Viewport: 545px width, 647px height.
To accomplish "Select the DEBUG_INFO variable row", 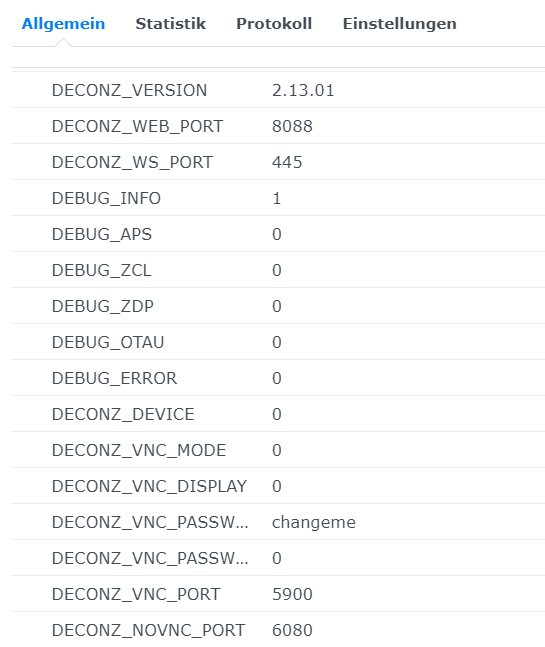I will tap(278, 198).
